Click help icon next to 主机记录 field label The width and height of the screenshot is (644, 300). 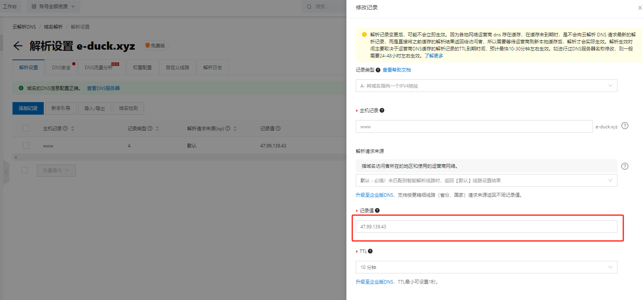click(382, 110)
